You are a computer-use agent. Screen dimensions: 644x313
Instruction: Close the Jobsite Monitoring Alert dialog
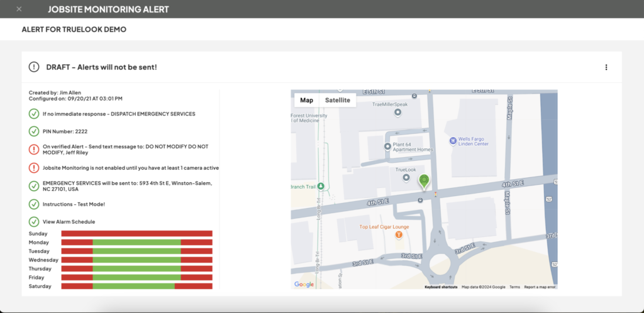(19, 9)
